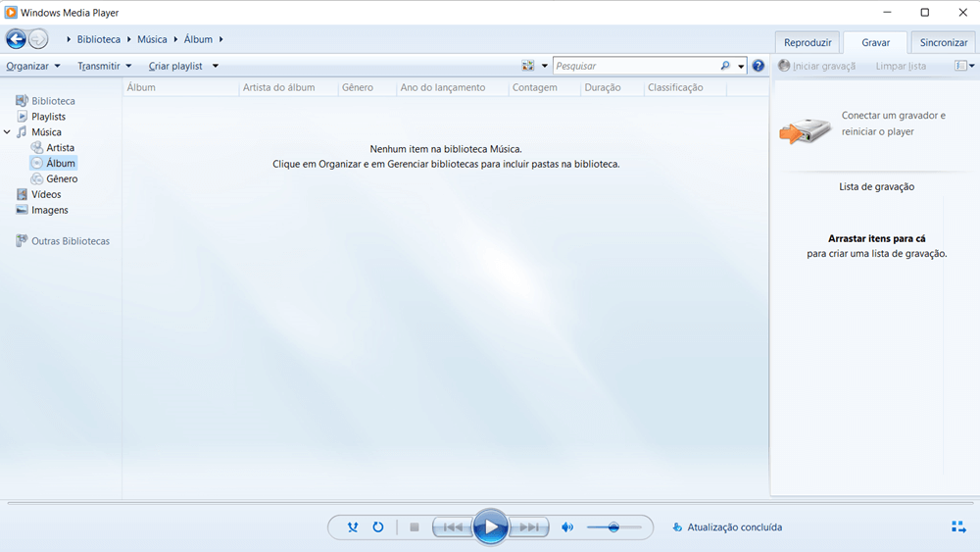Expand the breadcrumb arrow before Álbum
The width and height of the screenshot is (980, 552).
pyautogui.click(x=175, y=39)
